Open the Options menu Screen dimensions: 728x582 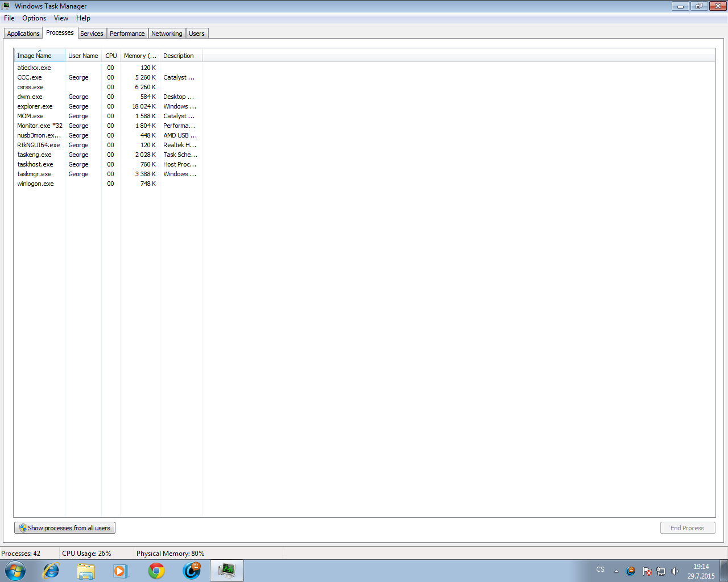[34, 18]
